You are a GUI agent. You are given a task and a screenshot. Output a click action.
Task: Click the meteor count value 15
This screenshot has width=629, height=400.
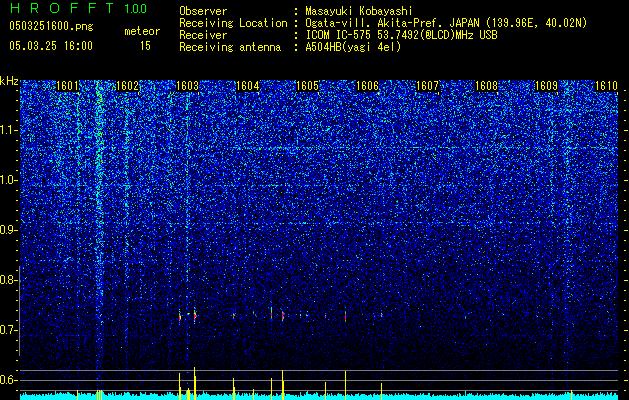(x=145, y=46)
